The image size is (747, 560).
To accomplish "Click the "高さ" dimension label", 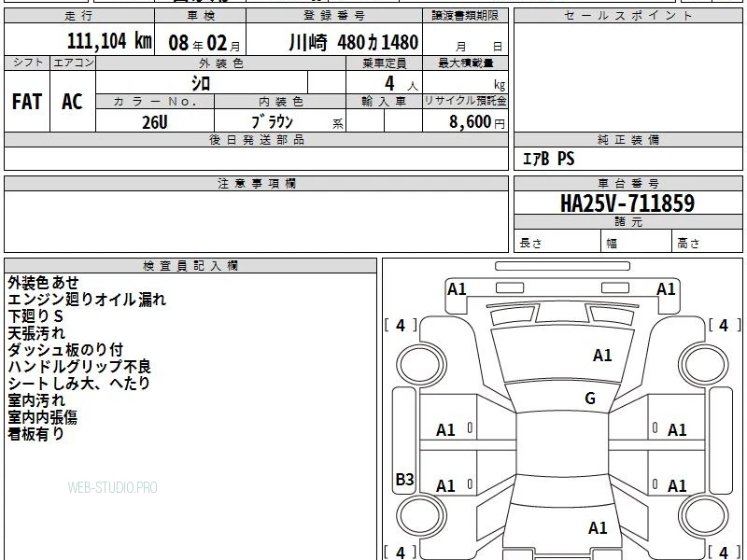I will 688,243.
